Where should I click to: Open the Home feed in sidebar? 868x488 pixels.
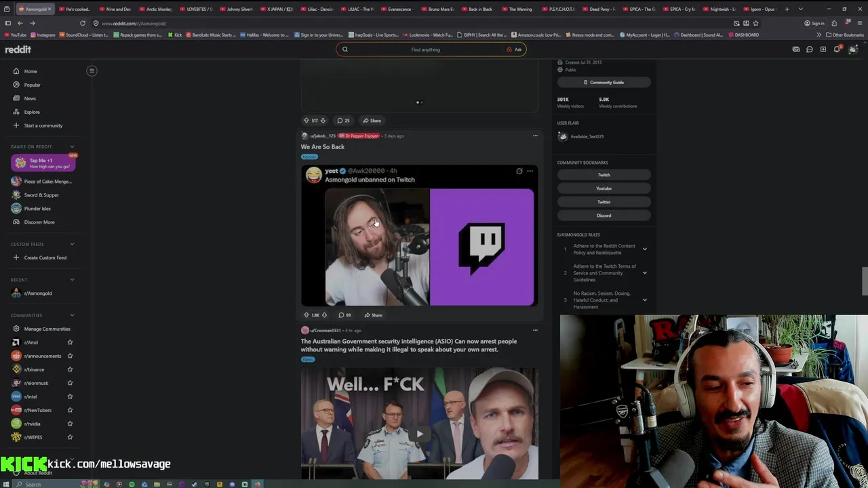31,71
